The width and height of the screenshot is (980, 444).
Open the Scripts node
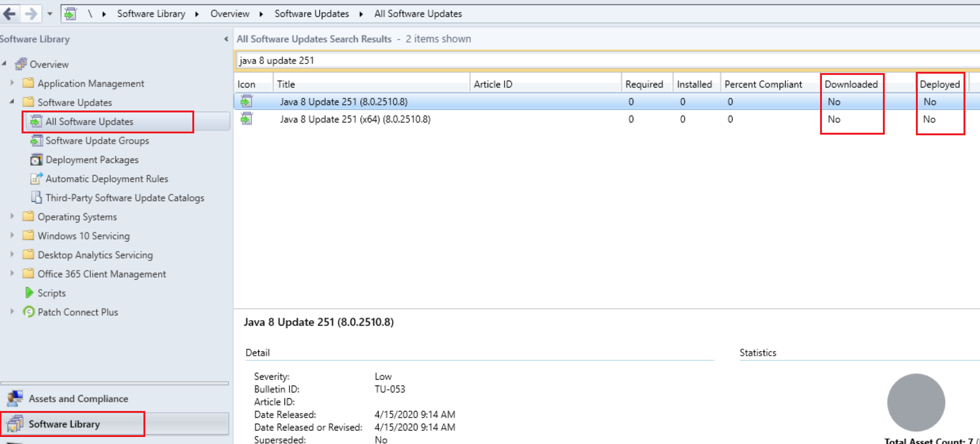[51, 293]
